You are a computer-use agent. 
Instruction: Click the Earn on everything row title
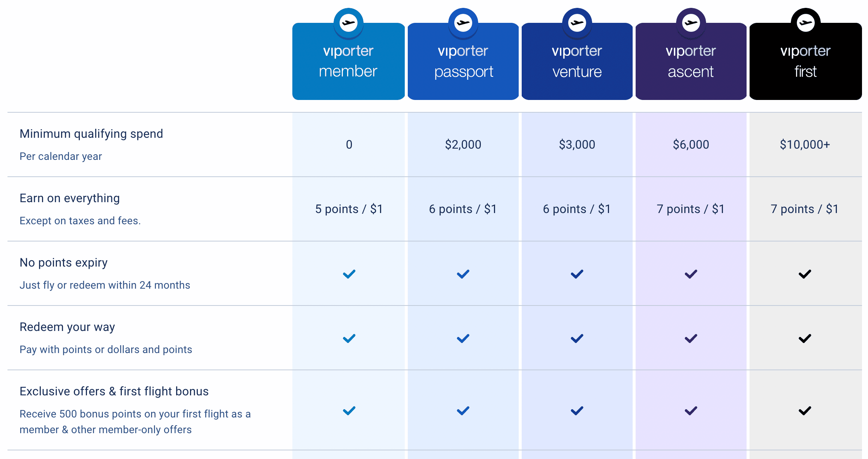click(70, 198)
